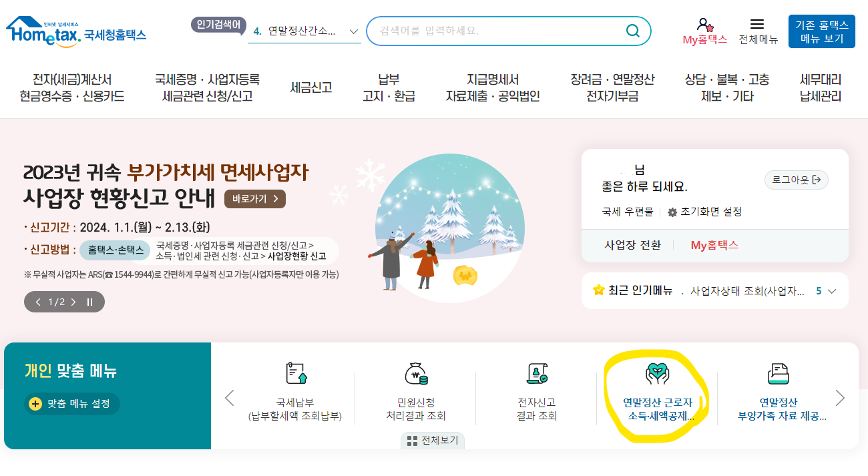868x476 pixels.
Task: Pause the banner slideshow
Action: coord(89,302)
